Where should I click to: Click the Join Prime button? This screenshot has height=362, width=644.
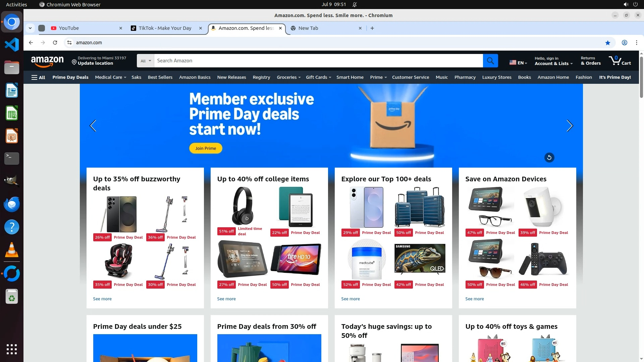click(206, 148)
